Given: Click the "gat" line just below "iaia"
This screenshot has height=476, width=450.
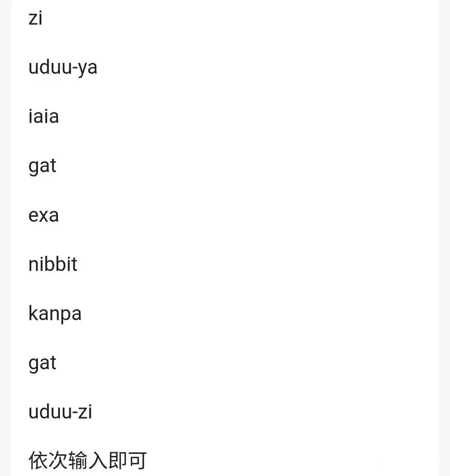Looking at the screenshot, I should point(42,166).
